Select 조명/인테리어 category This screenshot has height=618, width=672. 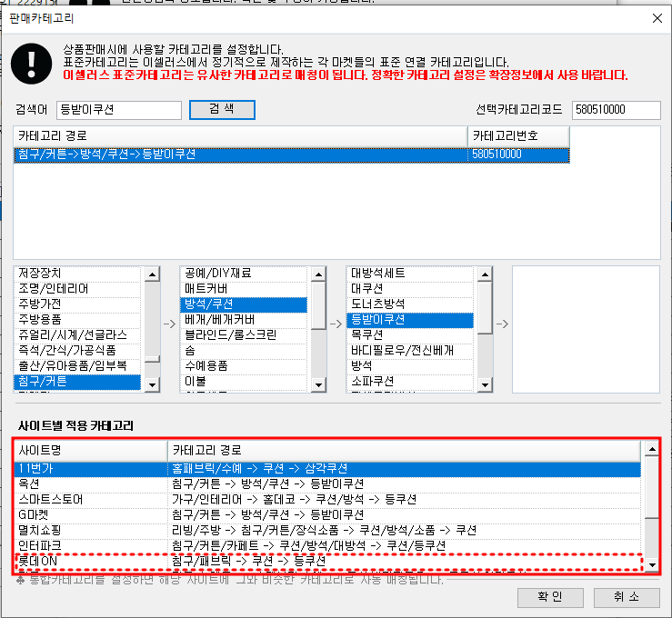77,289
